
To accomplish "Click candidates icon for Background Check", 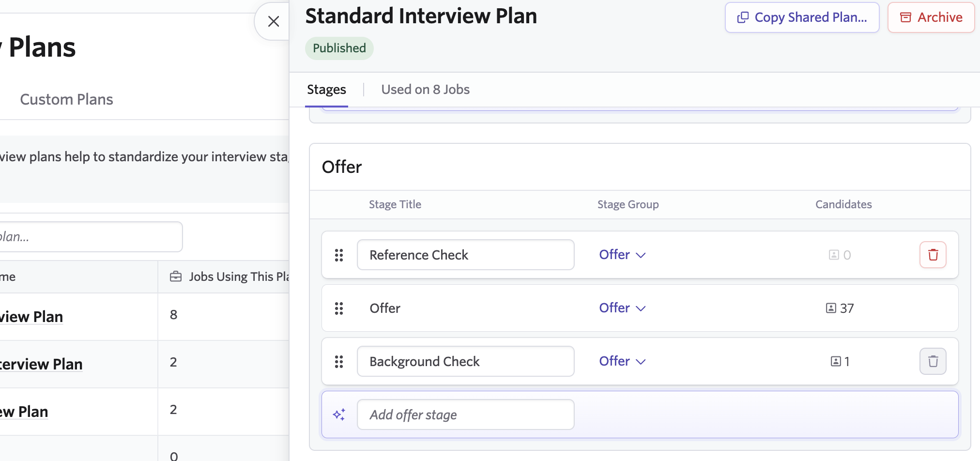I will coord(836,362).
